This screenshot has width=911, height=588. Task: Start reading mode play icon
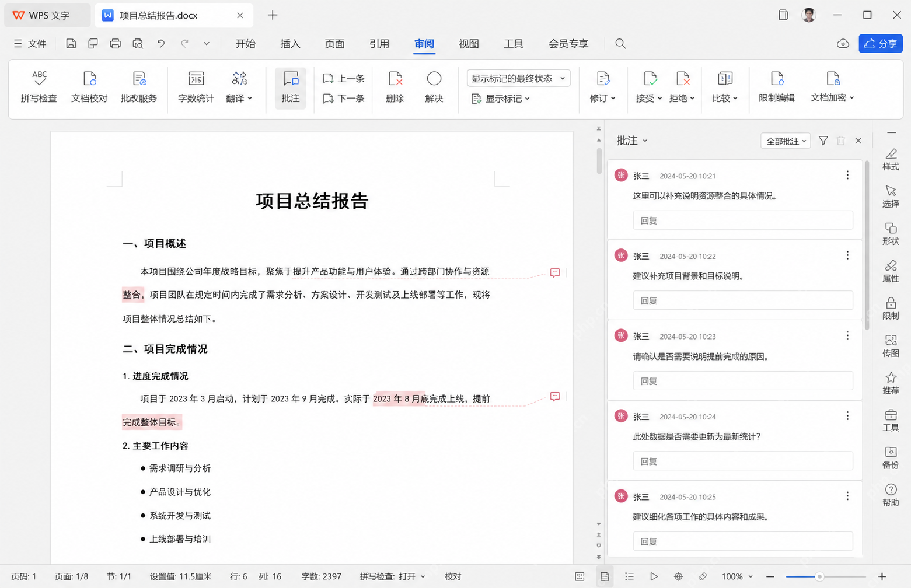[654, 576]
